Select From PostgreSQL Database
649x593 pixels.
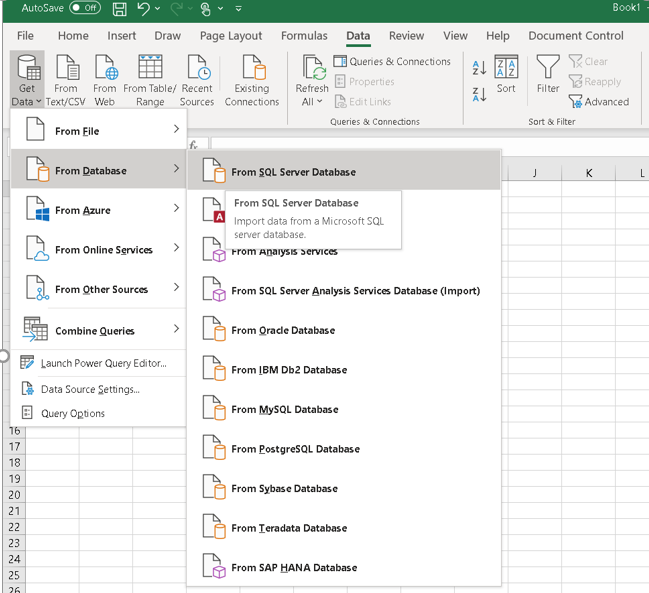tap(344, 449)
